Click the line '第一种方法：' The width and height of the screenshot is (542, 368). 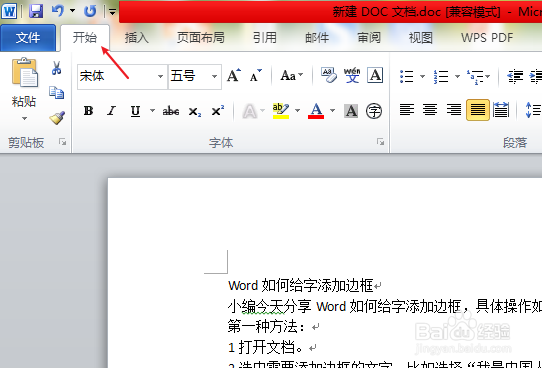(267, 327)
